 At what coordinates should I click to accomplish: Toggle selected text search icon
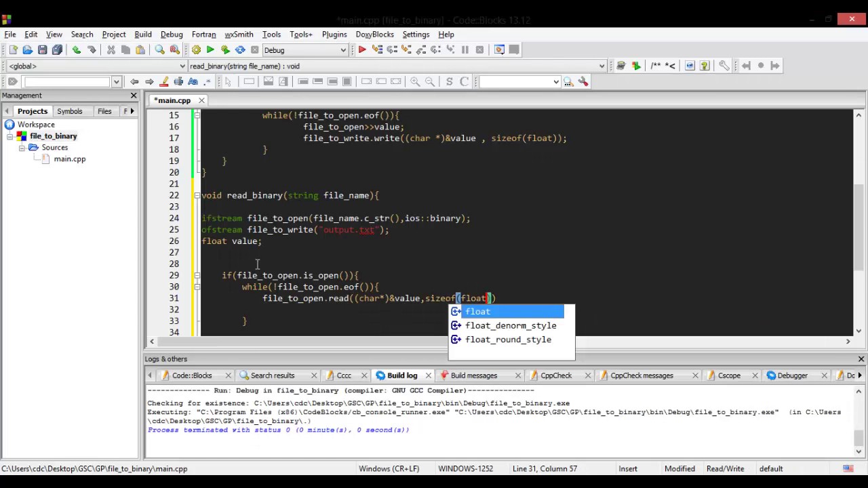pyautogui.click(x=178, y=82)
